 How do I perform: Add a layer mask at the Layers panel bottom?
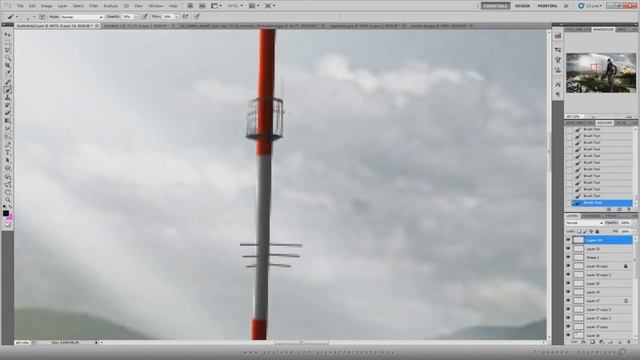[x=592, y=342]
